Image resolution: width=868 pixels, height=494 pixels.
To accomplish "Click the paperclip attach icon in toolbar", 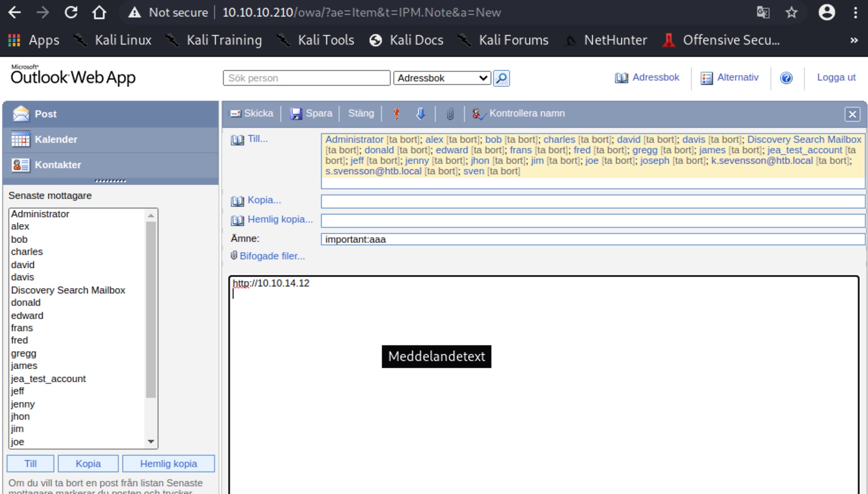I will coord(450,114).
